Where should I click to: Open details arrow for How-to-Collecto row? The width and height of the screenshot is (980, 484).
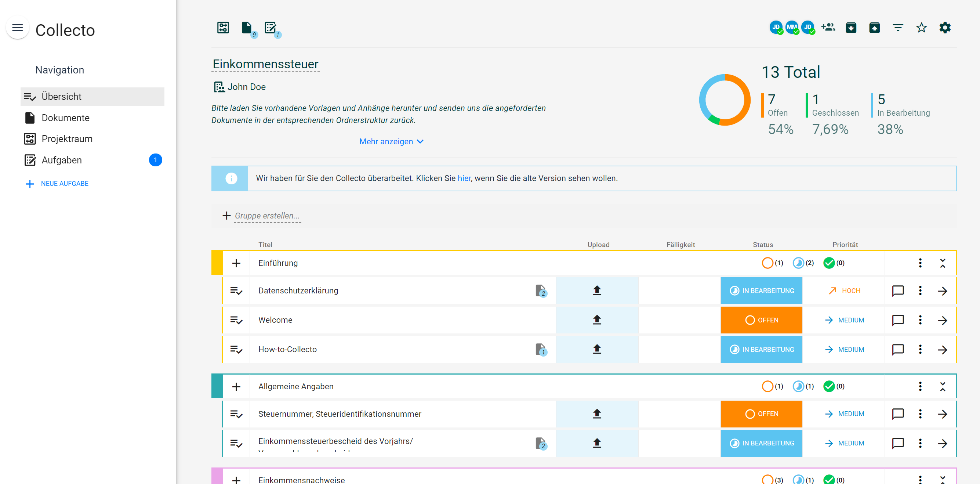(x=942, y=350)
